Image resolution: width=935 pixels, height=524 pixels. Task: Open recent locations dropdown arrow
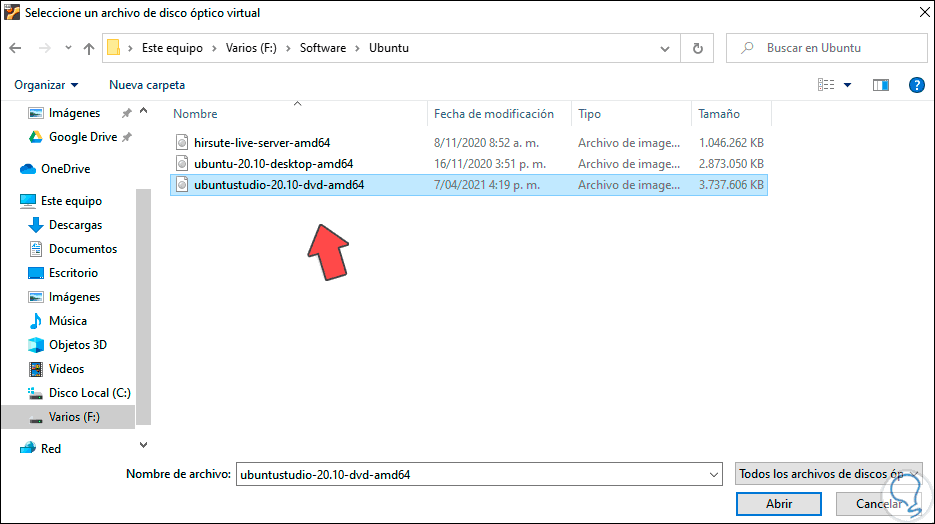click(68, 48)
